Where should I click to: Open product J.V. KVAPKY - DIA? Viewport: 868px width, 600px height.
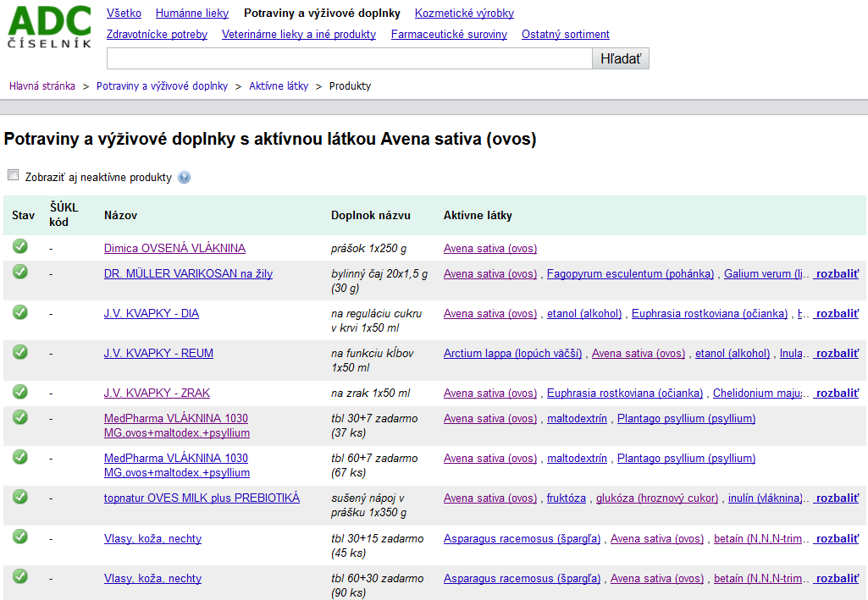152,314
